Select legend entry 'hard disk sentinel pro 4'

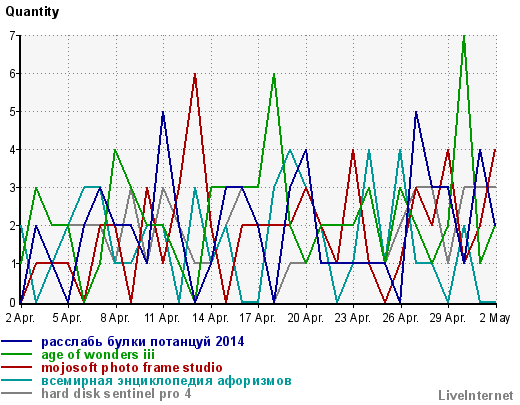tap(116, 394)
